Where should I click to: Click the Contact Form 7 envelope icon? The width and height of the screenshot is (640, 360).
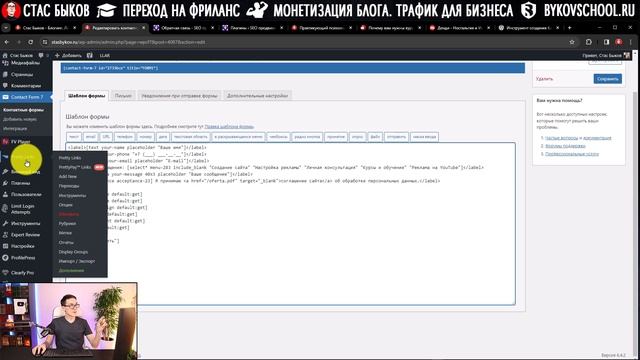(x=5, y=97)
